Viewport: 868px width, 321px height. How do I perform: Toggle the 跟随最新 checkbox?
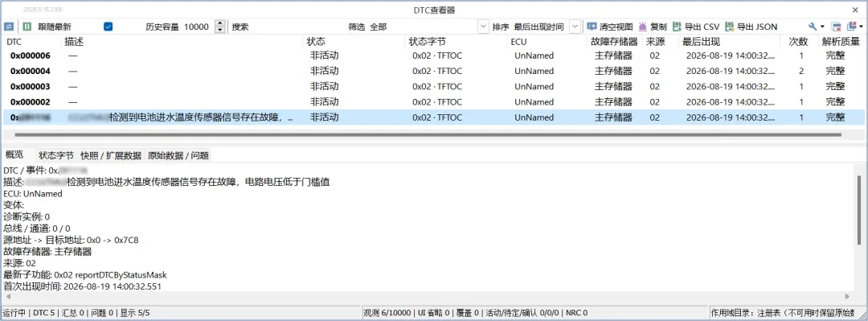(x=108, y=27)
